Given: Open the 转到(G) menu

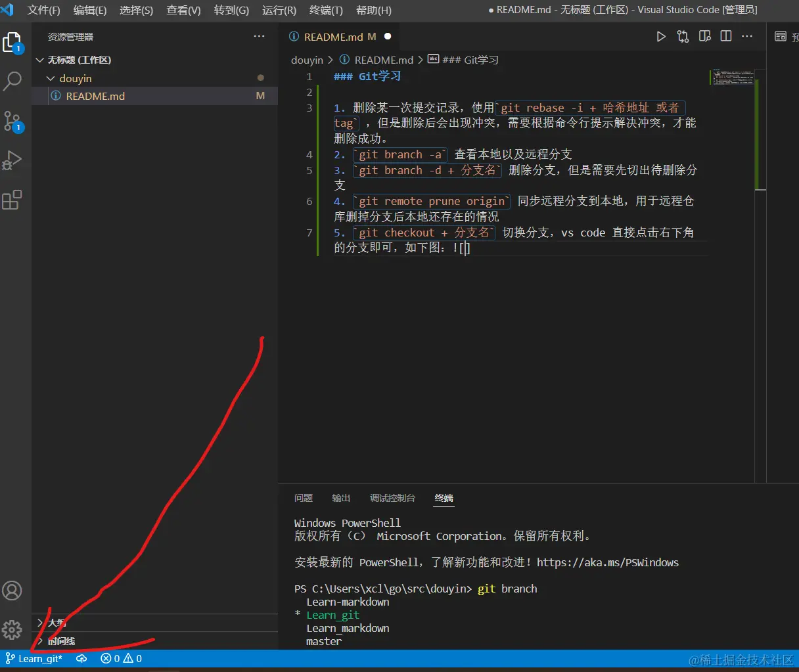Looking at the screenshot, I should pos(231,10).
